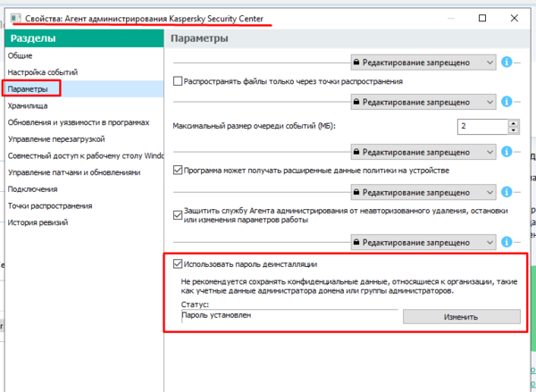Open 'Управление патчами и обновлениями' section
Viewport: 536px width, 392px height.
(x=84, y=172)
